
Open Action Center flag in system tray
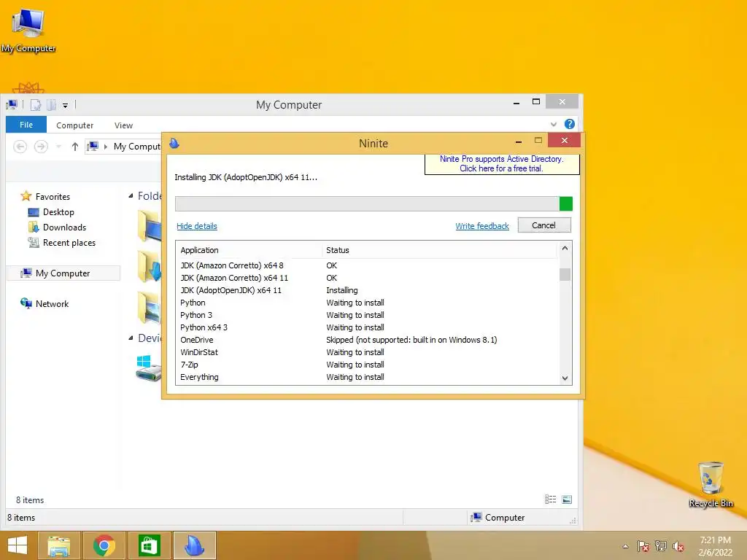coord(643,546)
